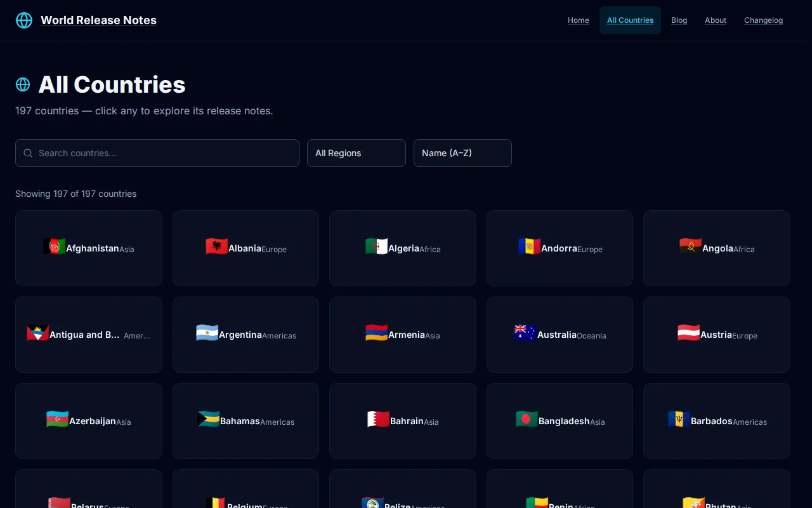Open the About nav item
The image size is (812, 508).
click(x=716, y=20)
